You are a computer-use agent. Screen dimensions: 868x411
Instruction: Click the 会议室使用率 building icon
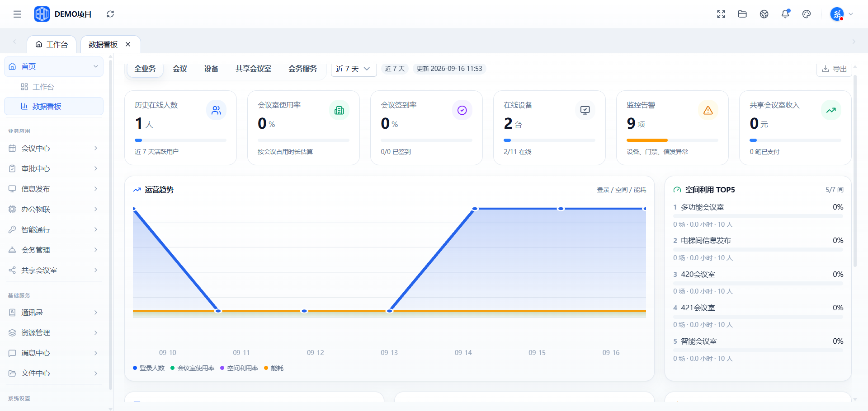click(x=339, y=110)
